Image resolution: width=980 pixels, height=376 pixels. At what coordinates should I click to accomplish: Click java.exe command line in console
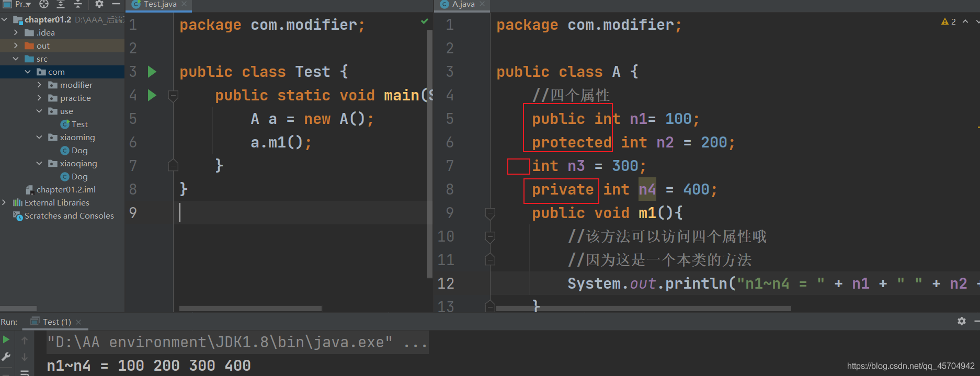point(237,342)
